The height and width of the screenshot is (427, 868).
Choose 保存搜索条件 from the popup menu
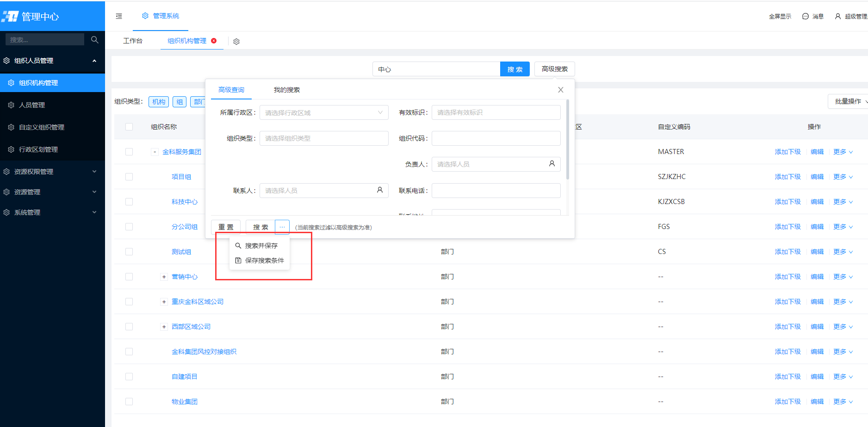(260, 260)
